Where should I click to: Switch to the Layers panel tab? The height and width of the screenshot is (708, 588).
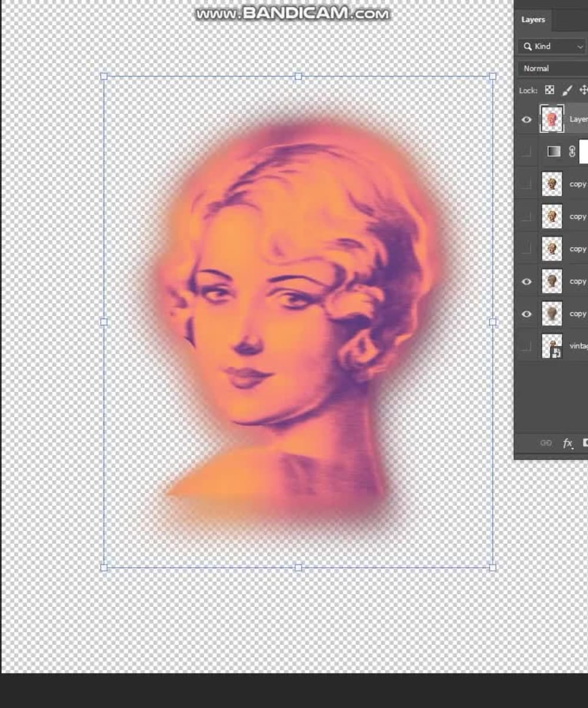pyautogui.click(x=533, y=19)
